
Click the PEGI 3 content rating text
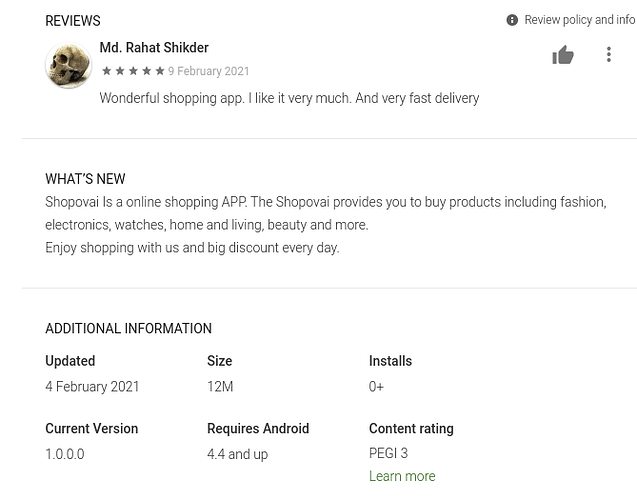(x=388, y=453)
